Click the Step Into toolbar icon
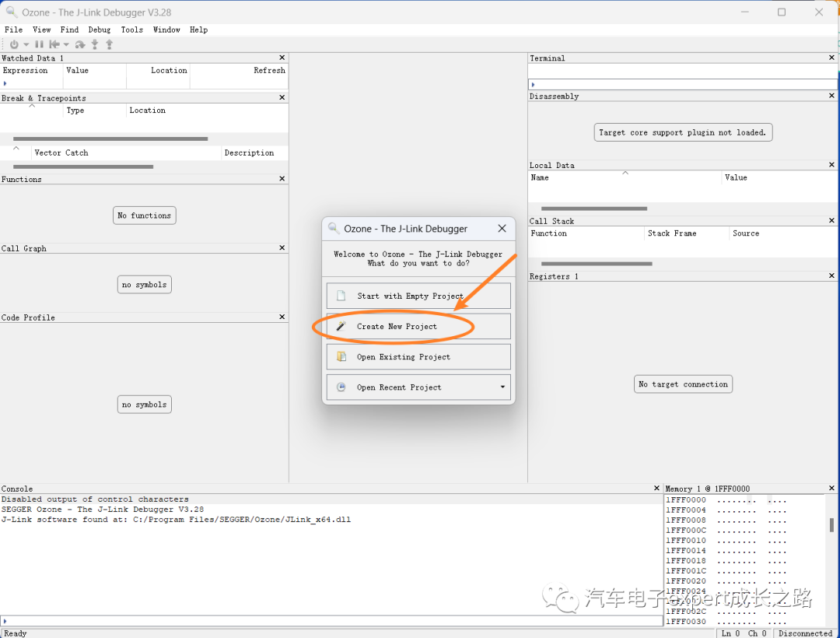 95,44
